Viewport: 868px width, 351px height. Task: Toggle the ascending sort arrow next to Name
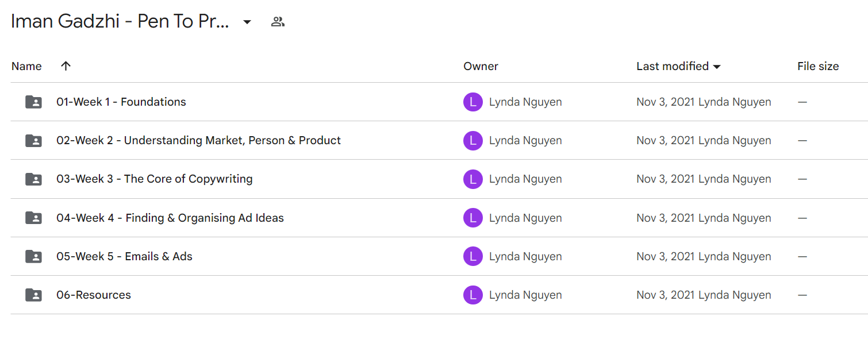pos(66,66)
